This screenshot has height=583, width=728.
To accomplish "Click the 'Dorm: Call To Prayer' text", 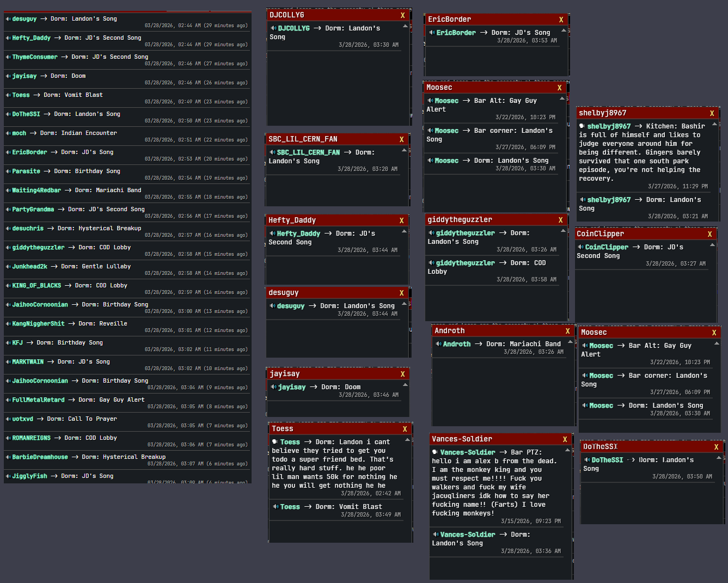I will click(82, 419).
